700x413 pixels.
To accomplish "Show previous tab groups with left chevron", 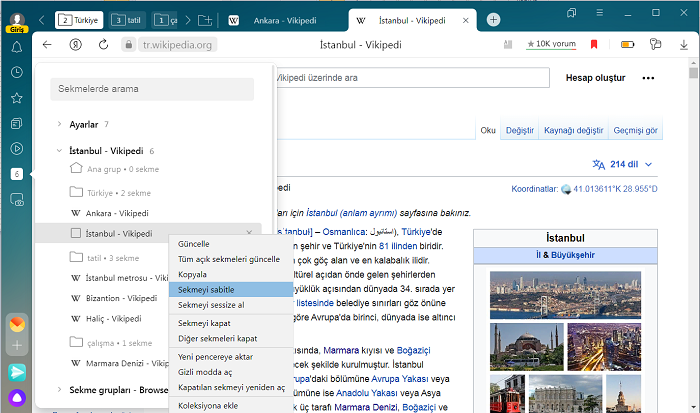I will (42, 20).
